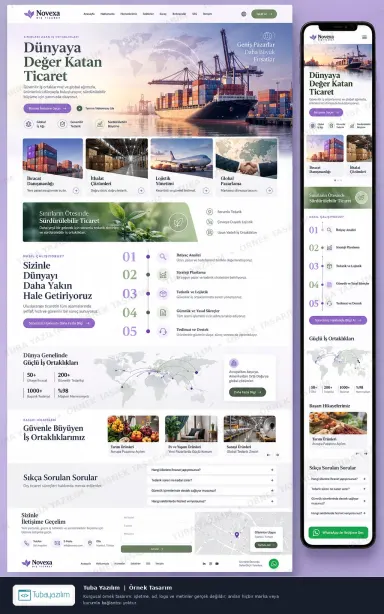Open the Hizmetlerimiz menu item in header
The width and height of the screenshot is (384, 614).
click(x=128, y=14)
